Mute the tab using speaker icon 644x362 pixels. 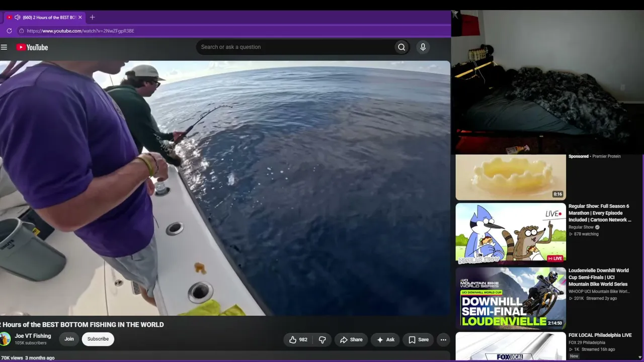tap(17, 17)
